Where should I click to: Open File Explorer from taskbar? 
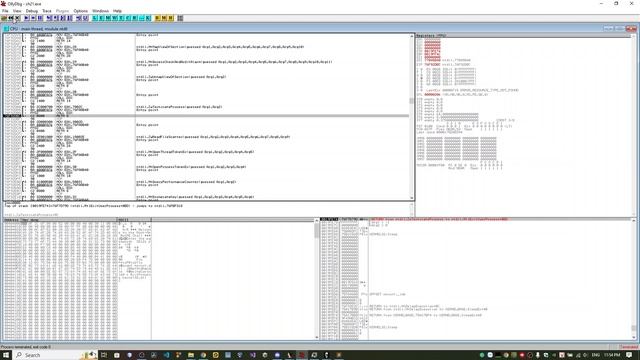pos(191,355)
